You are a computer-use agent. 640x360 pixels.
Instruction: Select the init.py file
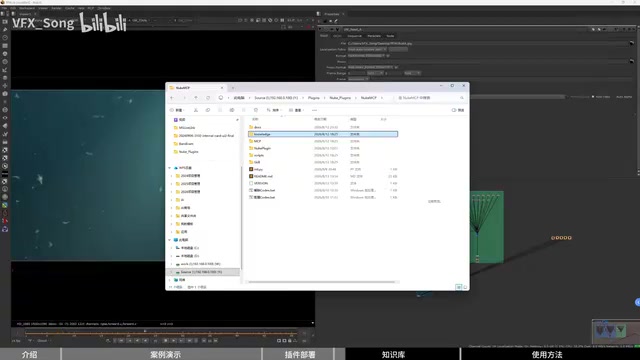click(x=322, y=169)
